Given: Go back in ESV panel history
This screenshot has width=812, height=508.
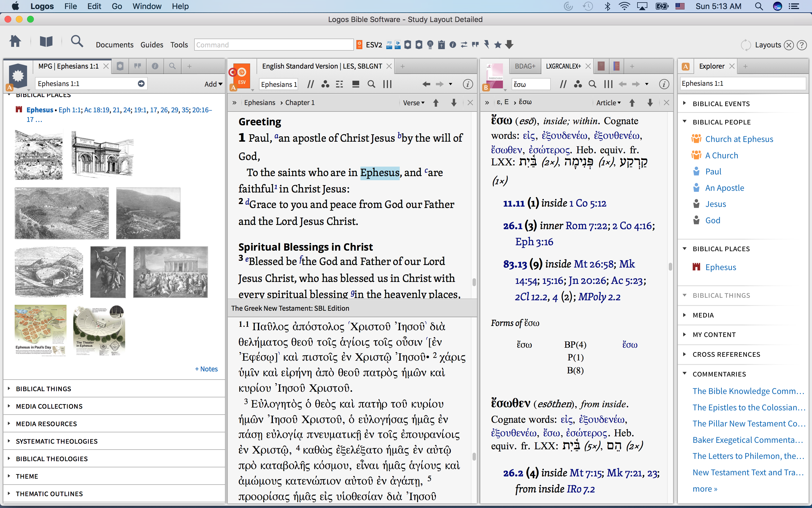Looking at the screenshot, I should pyautogui.click(x=426, y=84).
